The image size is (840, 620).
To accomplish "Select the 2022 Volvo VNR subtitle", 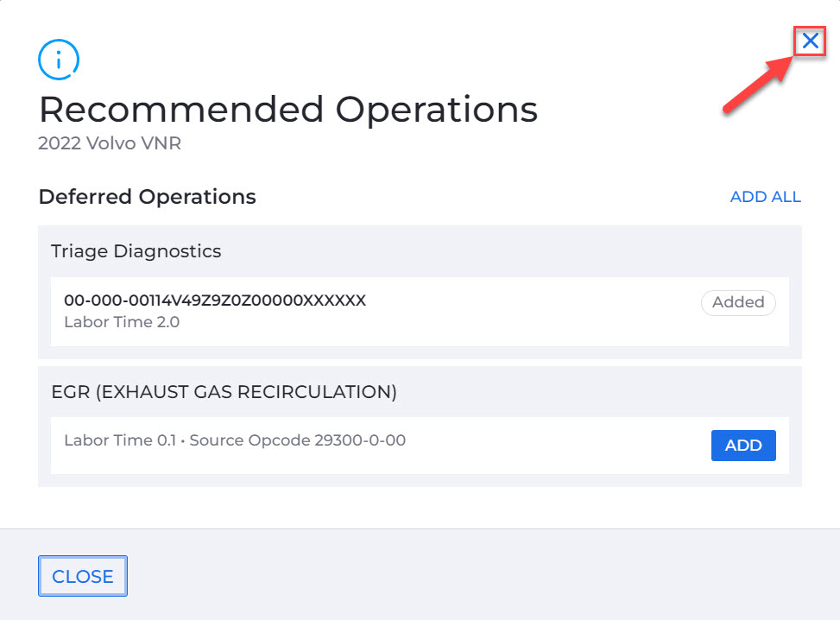I will (x=110, y=143).
